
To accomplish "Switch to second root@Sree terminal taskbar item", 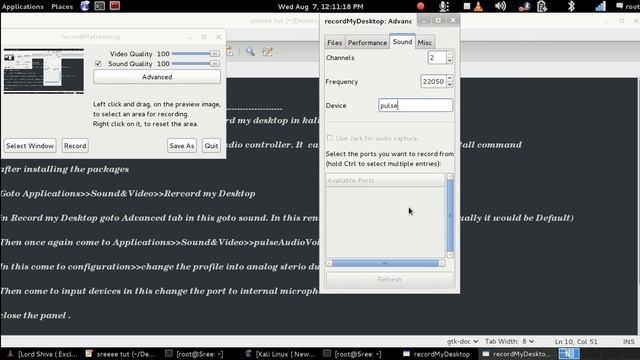I will [x=353, y=354].
